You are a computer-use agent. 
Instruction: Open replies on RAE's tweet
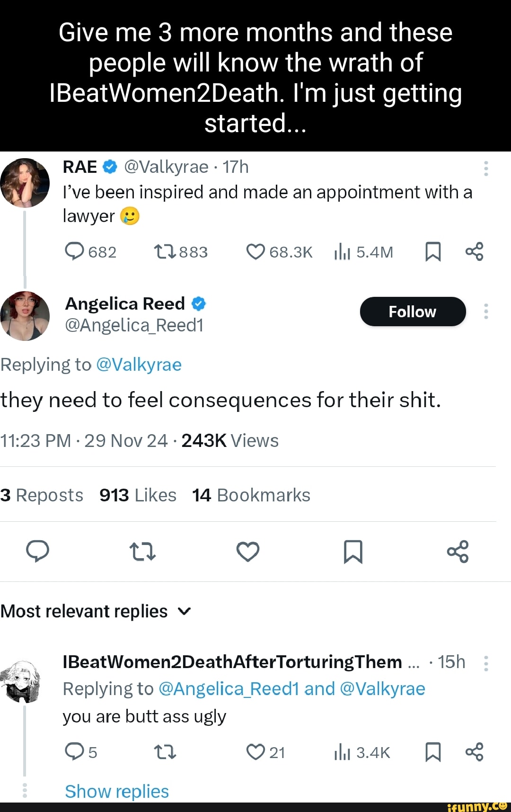(75, 252)
